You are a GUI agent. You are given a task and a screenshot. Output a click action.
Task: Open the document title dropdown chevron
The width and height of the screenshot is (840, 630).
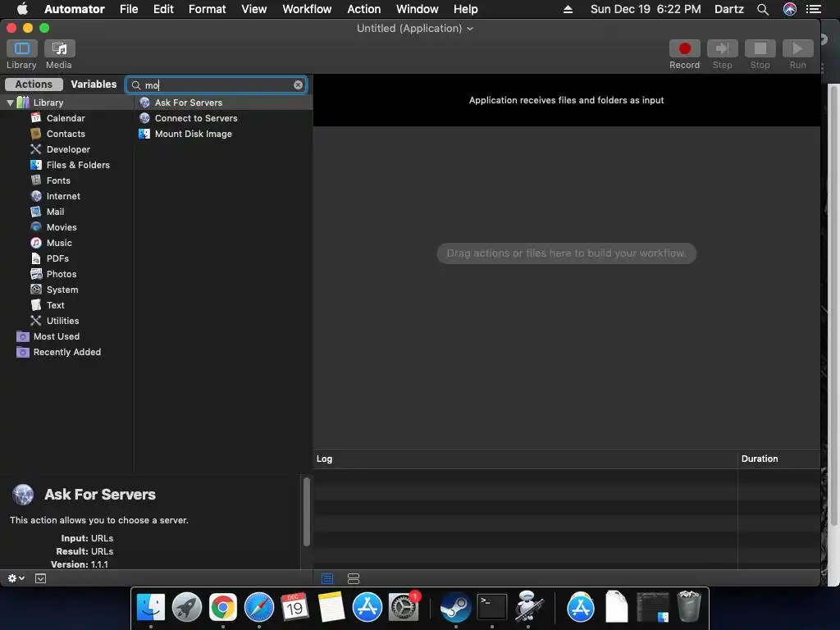click(470, 29)
